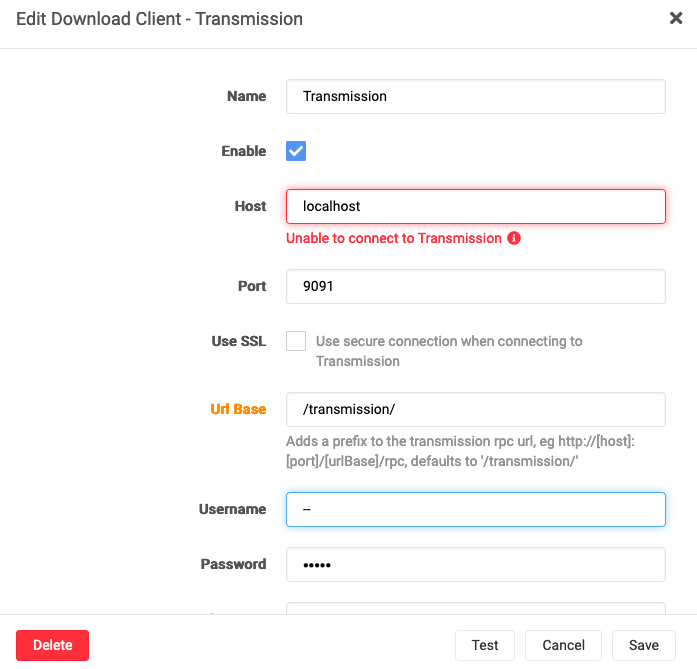Click the 'Unable to connect to Transmission' error text
Image resolution: width=697 pixels, height=669 pixels.
[393, 238]
